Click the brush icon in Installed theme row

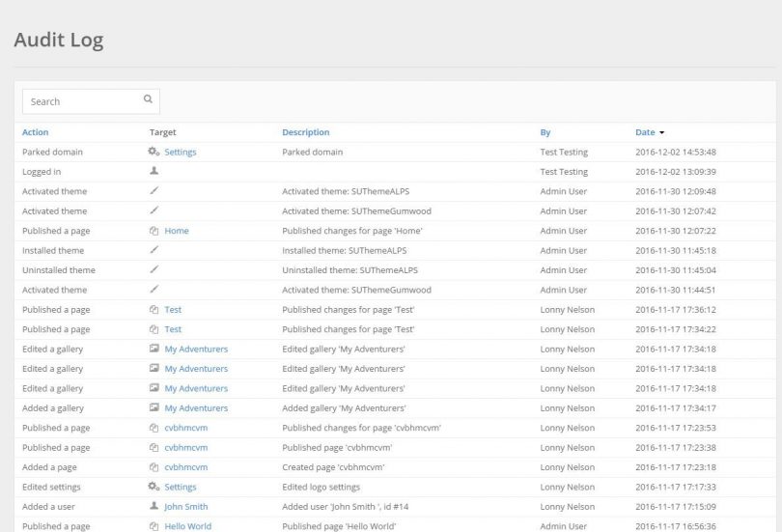click(154, 250)
